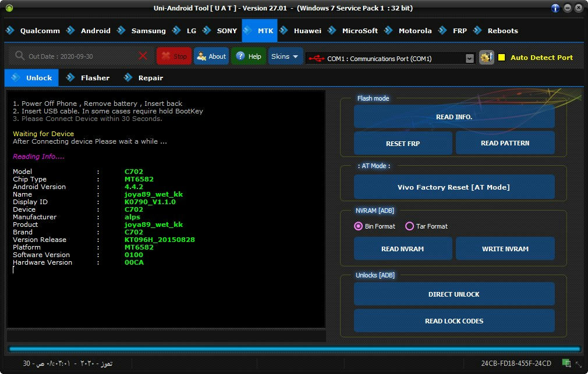588x374 pixels.
Task: Click the Reading Info.... log line
Action: click(38, 156)
